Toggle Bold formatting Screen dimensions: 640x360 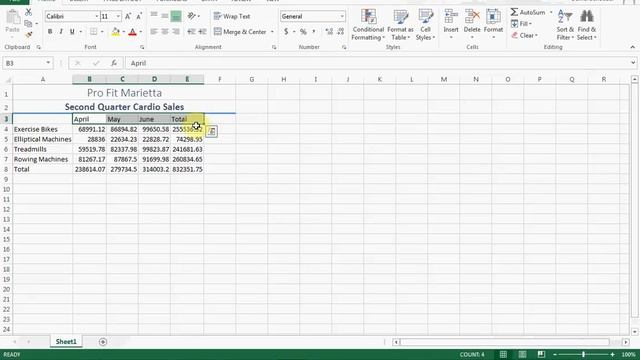(50, 31)
